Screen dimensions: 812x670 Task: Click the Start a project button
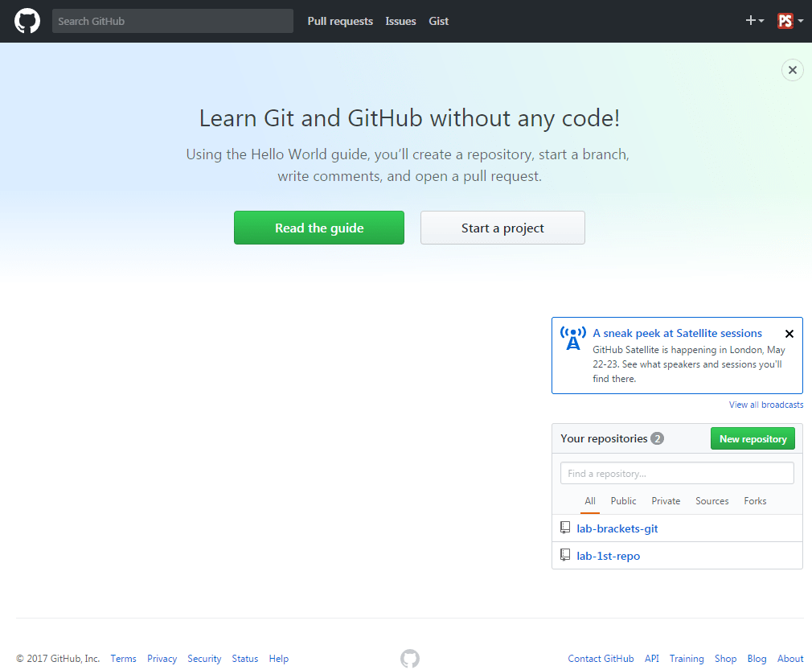click(x=502, y=228)
